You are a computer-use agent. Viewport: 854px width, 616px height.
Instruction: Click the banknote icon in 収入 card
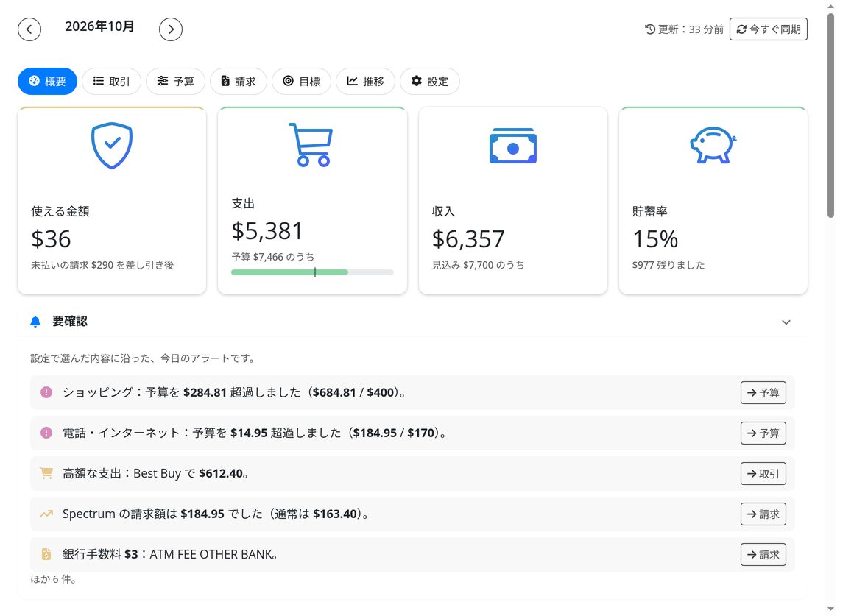(513, 146)
